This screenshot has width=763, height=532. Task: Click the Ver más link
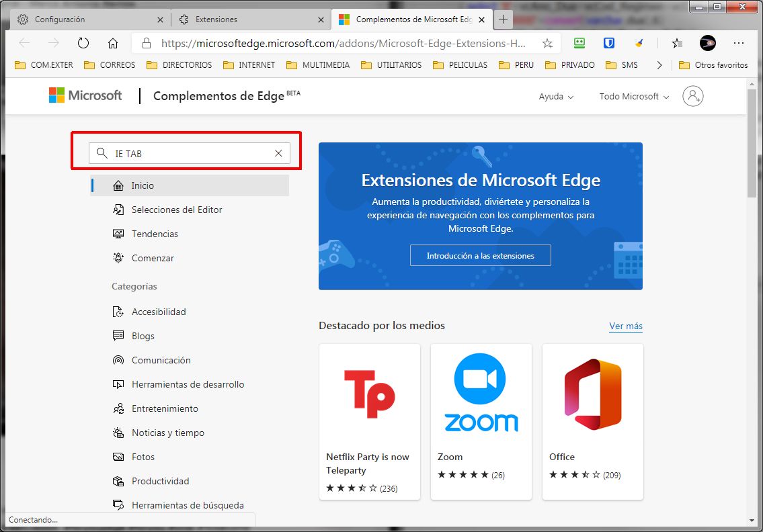tap(626, 326)
